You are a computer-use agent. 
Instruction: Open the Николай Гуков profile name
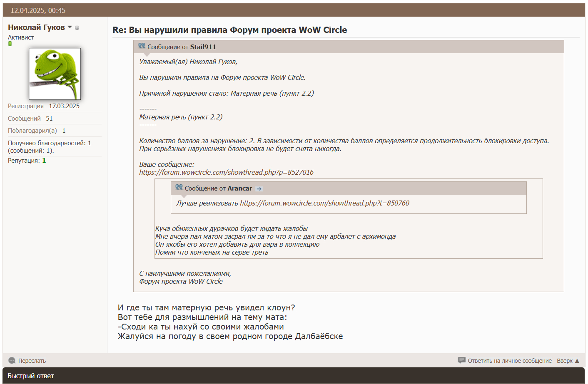(x=36, y=27)
